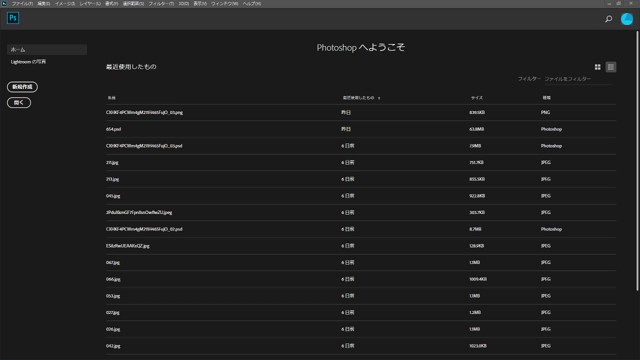Open the ヘルプ menu
Viewport: 640px width, 360px height.
click(x=252, y=4)
